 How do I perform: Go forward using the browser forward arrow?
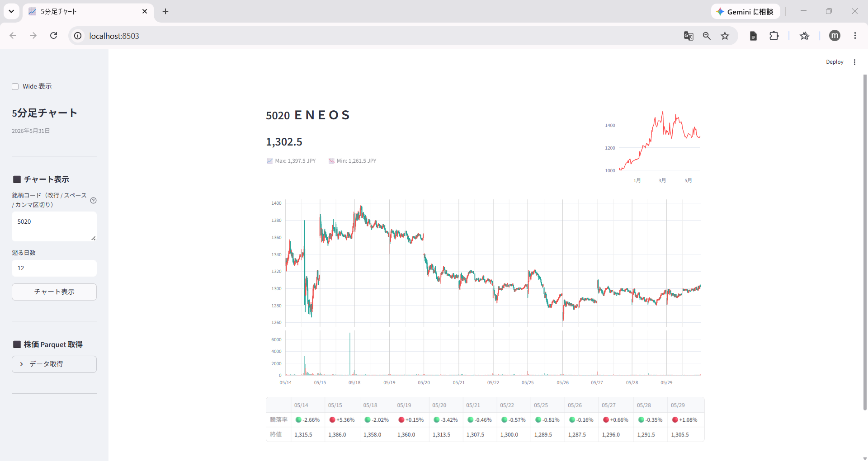[x=33, y=36]
